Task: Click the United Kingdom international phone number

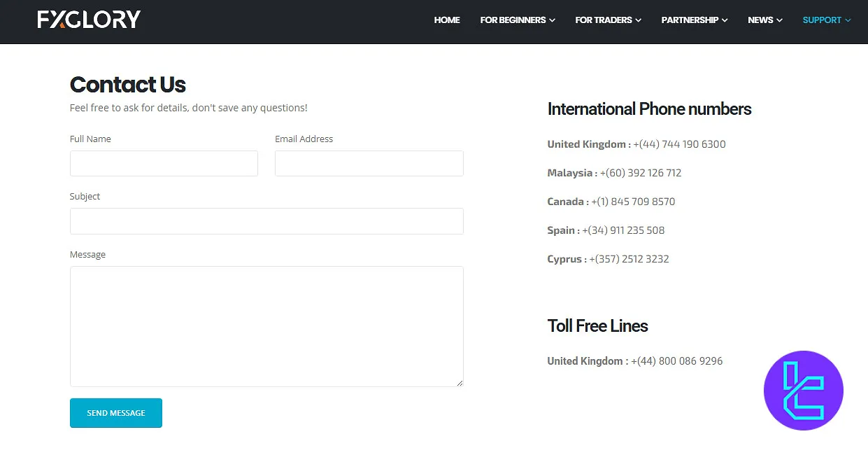Action: [x=679, y=144]
